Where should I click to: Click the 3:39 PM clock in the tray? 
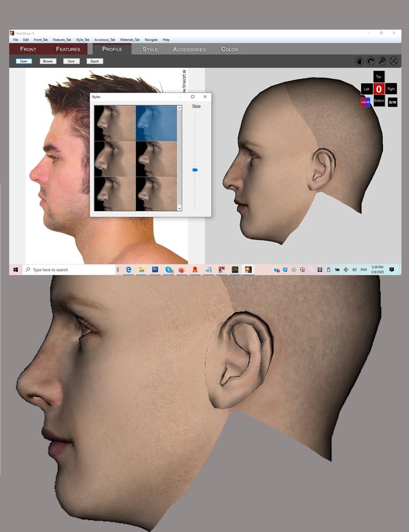377,270
